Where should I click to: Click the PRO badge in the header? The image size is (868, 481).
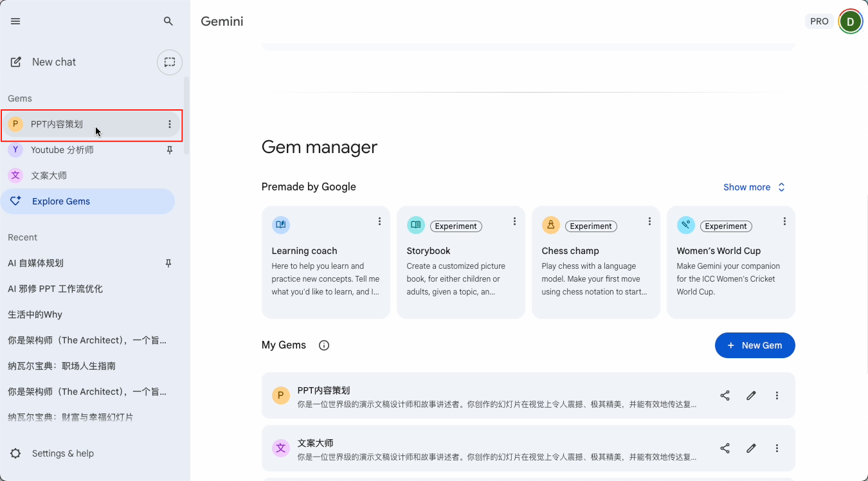(818, 21)
